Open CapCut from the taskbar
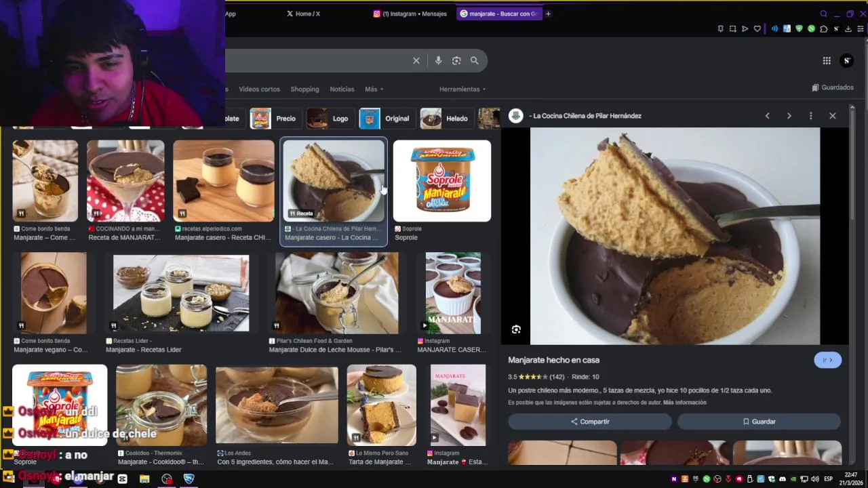This screenshot has width=868, height=488. [122, 479]
